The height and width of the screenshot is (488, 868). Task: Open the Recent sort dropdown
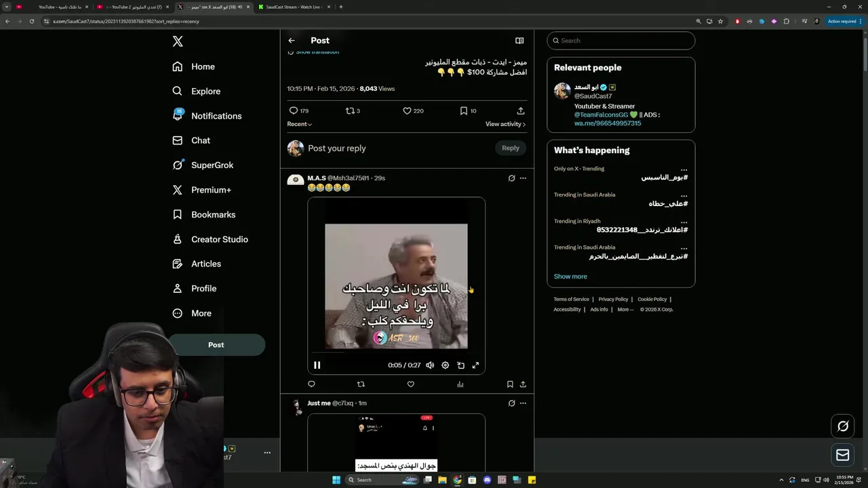click(299, 124)
